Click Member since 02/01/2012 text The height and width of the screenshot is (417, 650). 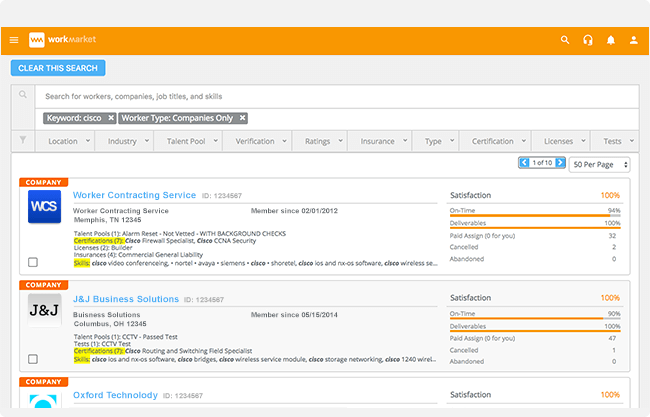[x=294, y=211]
